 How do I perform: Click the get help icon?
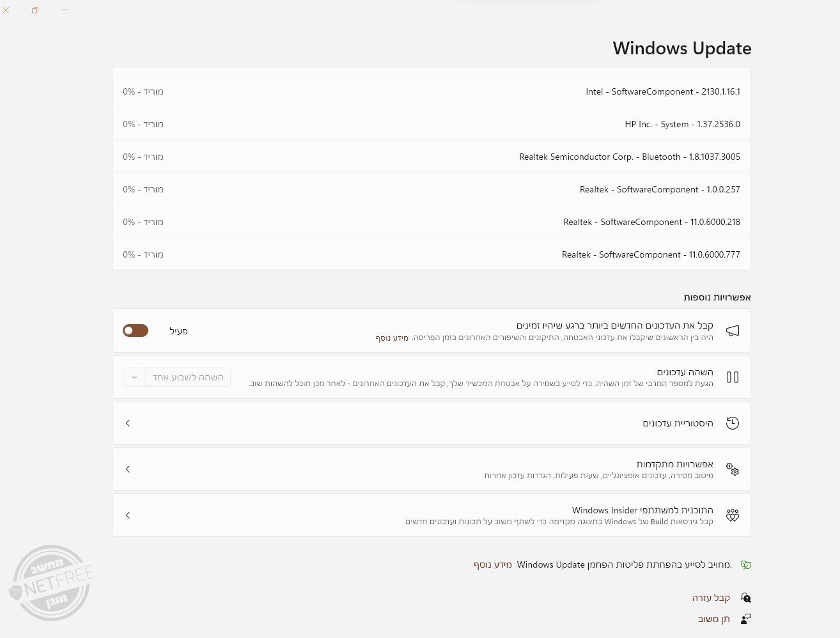[745, 598]
